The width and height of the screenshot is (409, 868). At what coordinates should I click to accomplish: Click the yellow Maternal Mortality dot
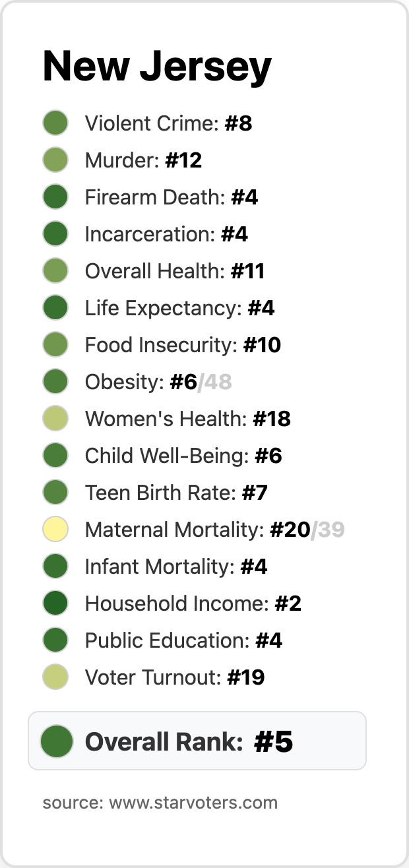[x=55, y=530]
